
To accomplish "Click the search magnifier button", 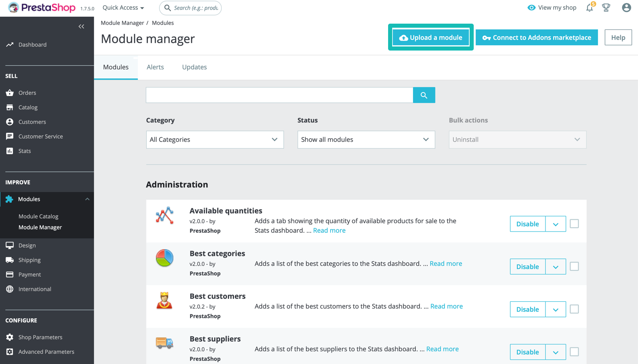I will (x=424, y=95).
